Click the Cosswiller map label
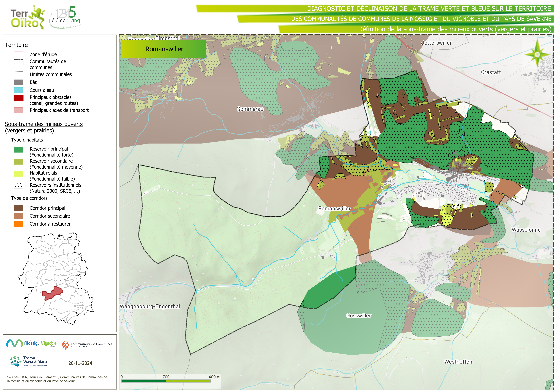The height and width of the screenshot is (392, 555). (359, 316)
